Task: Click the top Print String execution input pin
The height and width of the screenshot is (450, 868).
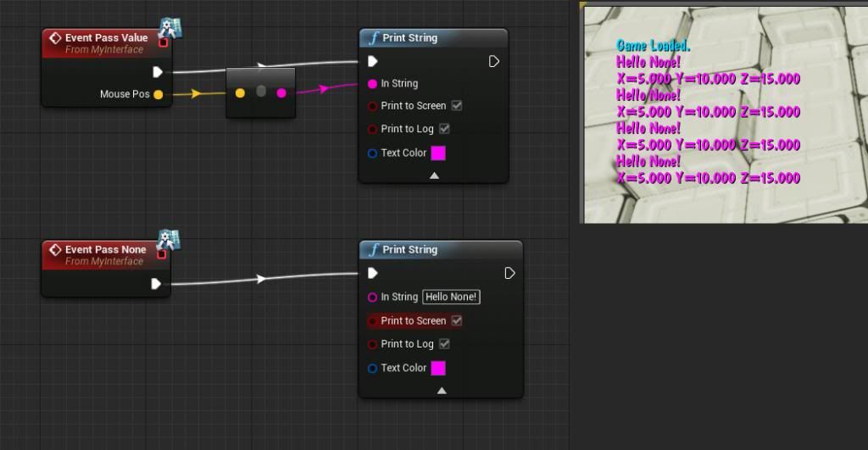Action: 372,61
